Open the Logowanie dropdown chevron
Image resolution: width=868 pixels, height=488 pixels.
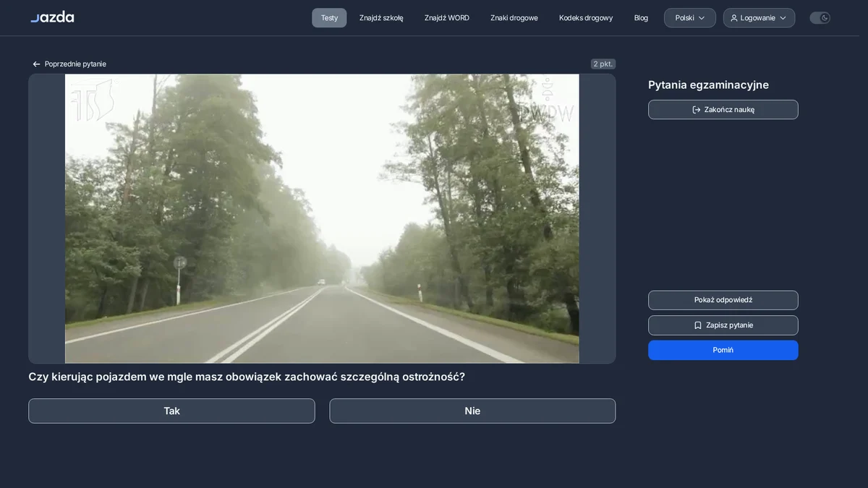tap(783, 18)
